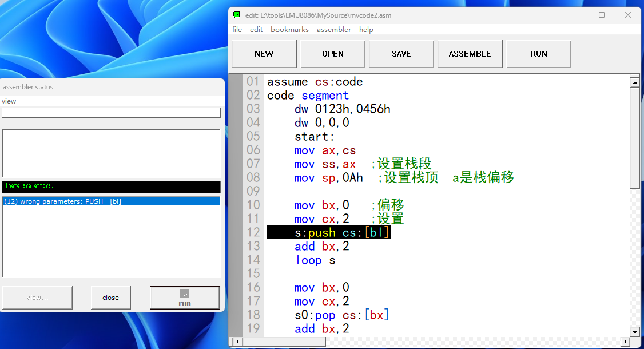Image resolution: width=644 pixels, height=349 pixels.
Task: Click line number 09 in the gutter
Action: pos(253,191)
